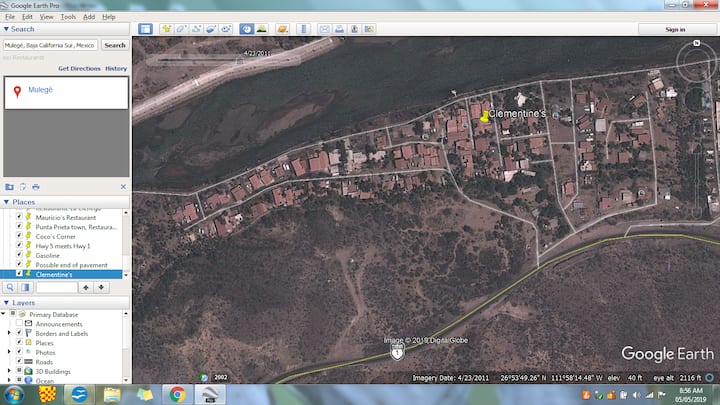Toggle the sidebar visibility toolbar button
Image resolution: width=720 pixels, height=405 pixels.
click(146, 29)
